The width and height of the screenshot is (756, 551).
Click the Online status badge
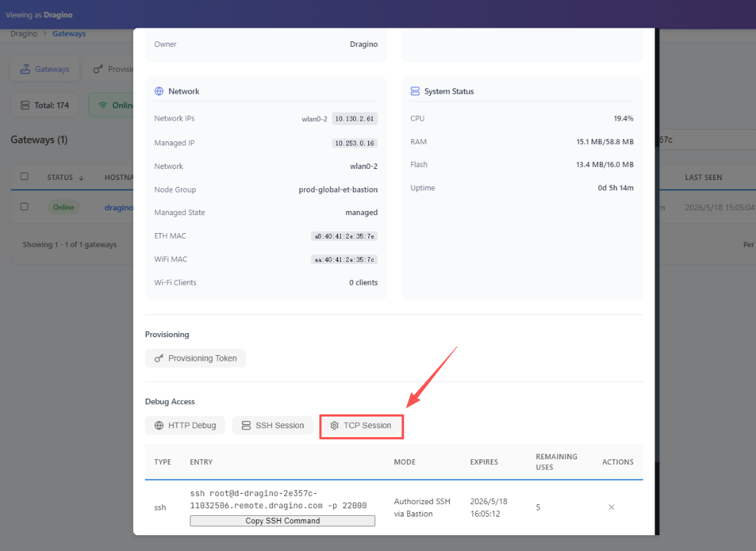[63, 208]
